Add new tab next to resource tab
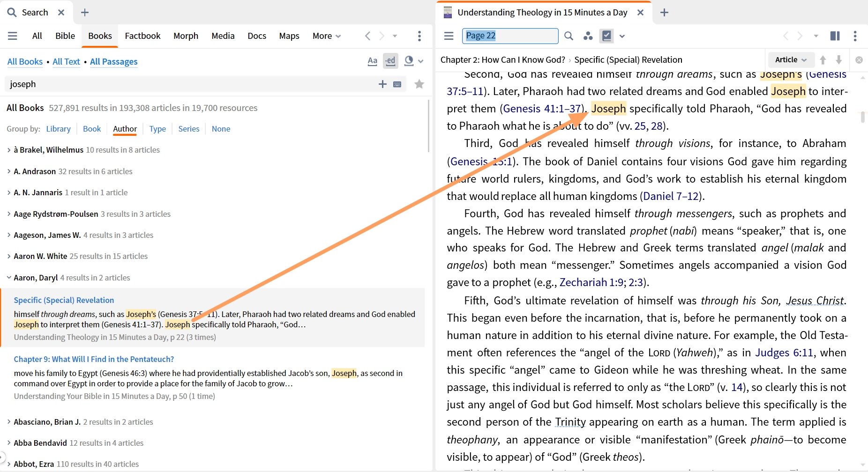 pyautogui.click(x=664, y=12)
